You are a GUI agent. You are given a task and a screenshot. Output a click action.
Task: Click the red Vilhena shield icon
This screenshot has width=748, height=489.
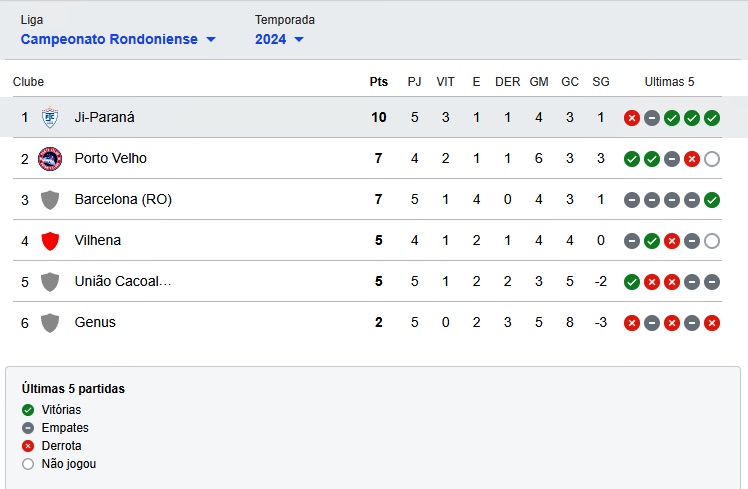[x=50, y=241]
